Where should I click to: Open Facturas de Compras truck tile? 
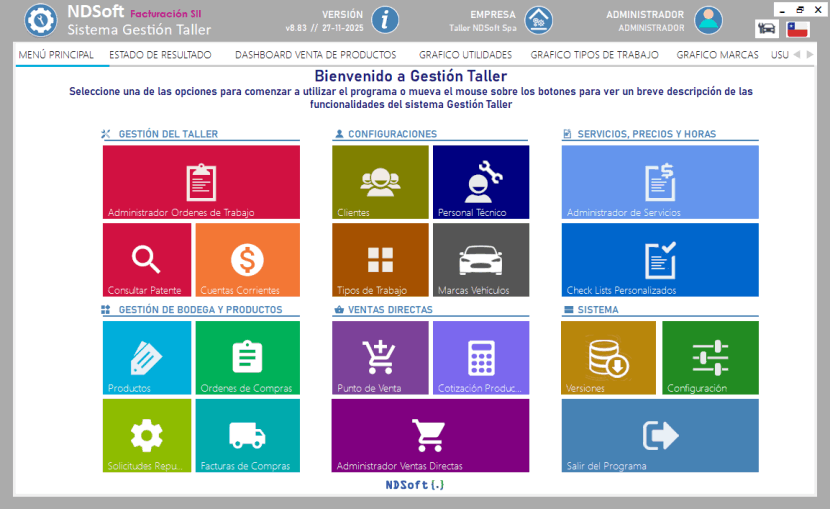click(x=247, y=435)
